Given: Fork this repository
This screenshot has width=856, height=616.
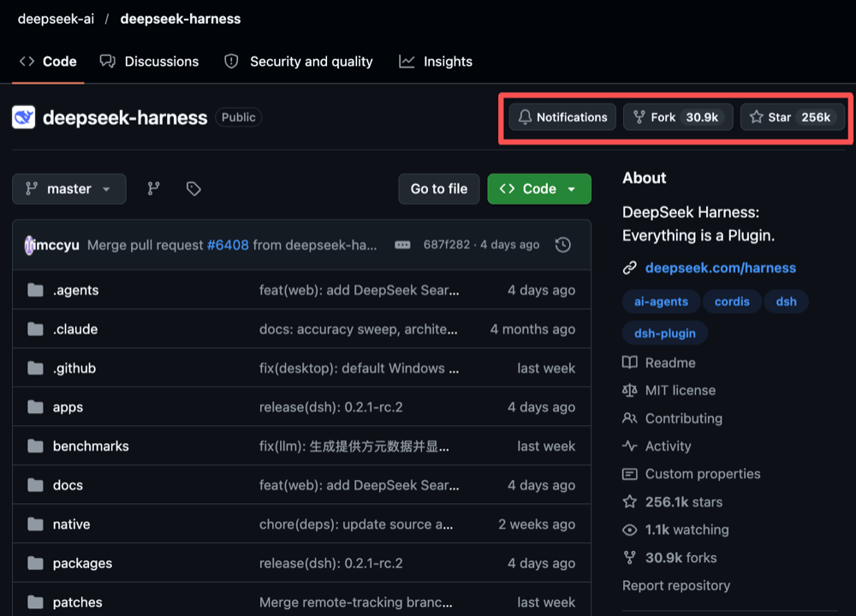Looking at the screenshot, I should click(x=677, y=117).
